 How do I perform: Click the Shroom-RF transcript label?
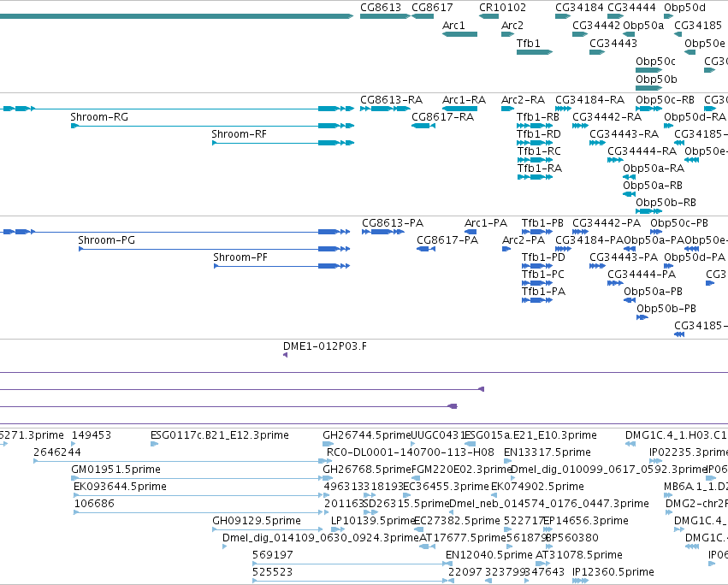pyautogui.click(x=240, y=134)
